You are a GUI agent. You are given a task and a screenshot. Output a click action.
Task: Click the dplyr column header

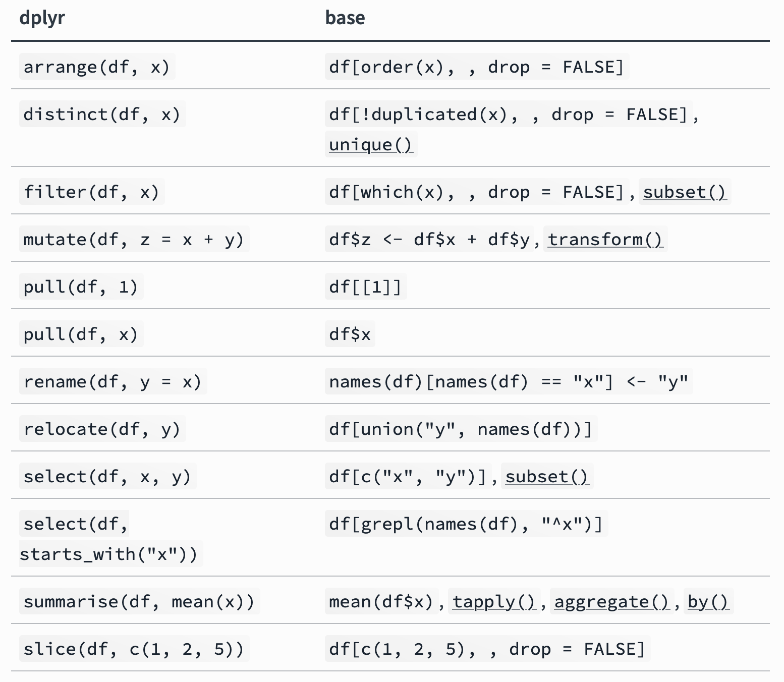coord(42,18)
